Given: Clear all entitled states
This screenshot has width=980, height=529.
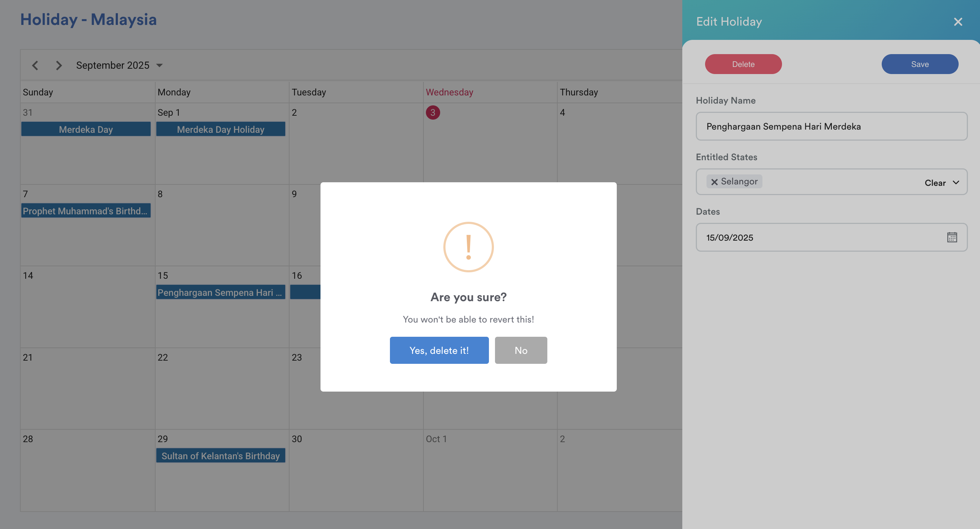Looking at the screenshot, I should pyautogui.click(x=935, y=183).
